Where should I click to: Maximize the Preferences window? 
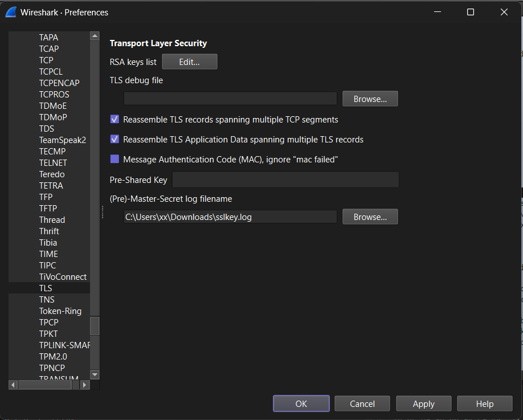tap(470, 13)
